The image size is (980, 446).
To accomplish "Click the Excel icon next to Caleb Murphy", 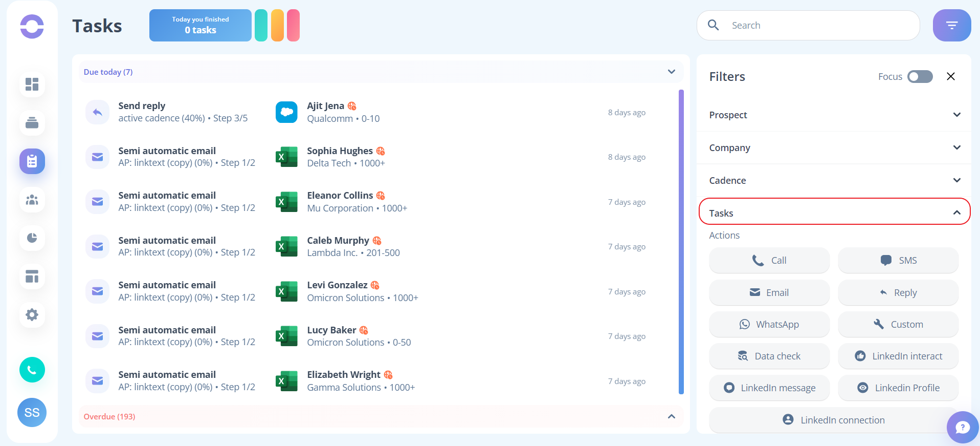I will (286, 246).
